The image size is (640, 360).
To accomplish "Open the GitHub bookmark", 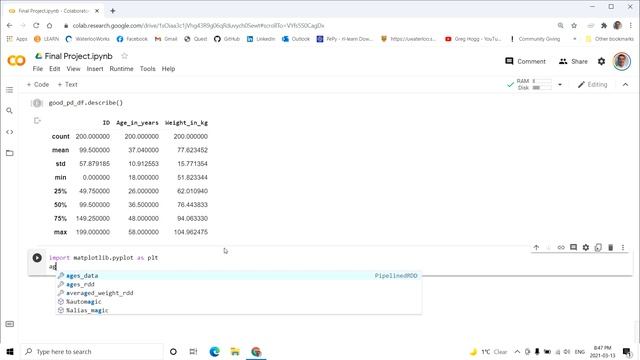I will coord(227,39).
